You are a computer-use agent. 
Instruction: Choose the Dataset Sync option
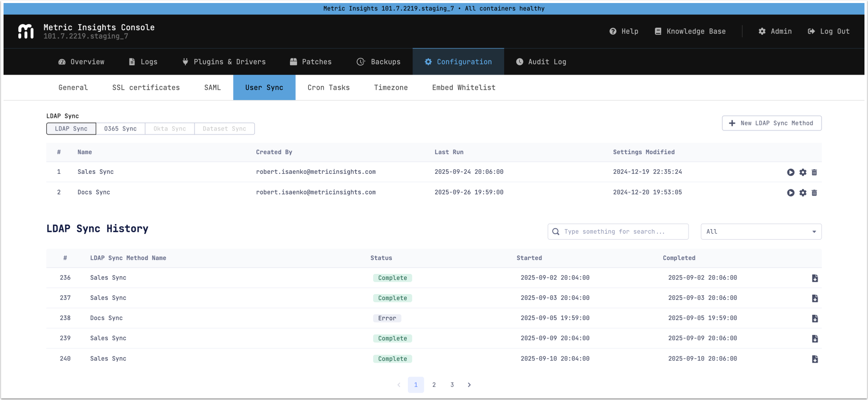click(x=224, y=129)
